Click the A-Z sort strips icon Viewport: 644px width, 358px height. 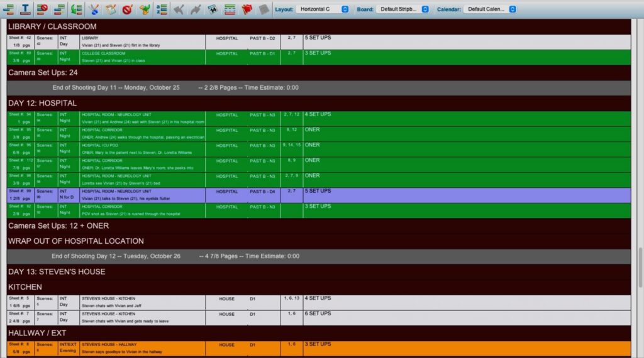coord(161,9)
